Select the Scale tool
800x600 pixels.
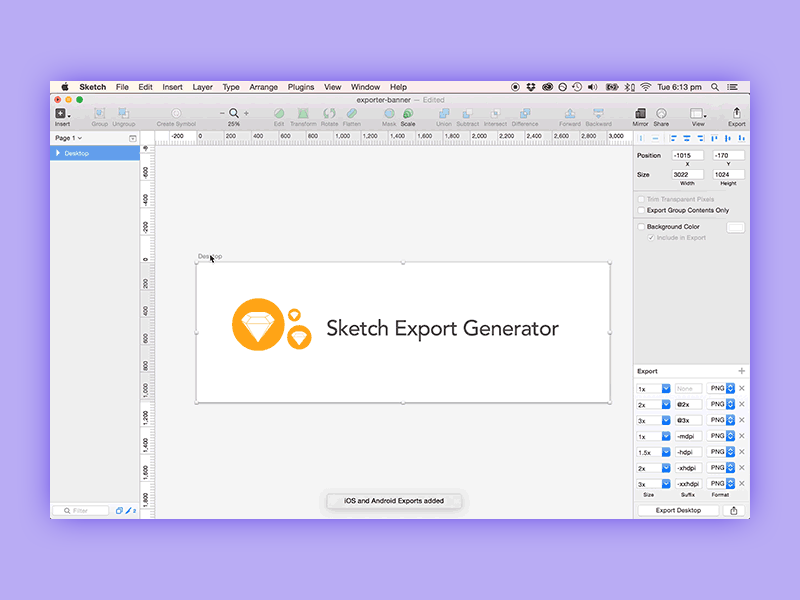coord(408,114)
